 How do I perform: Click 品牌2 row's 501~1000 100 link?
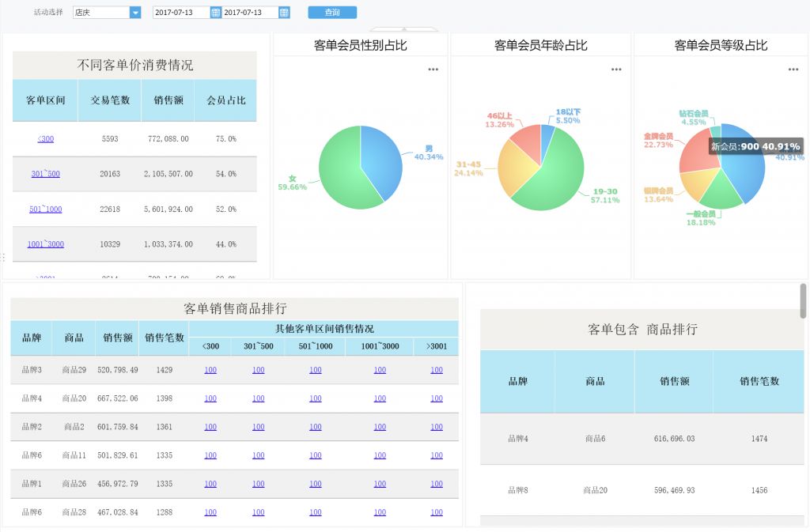pos(315,427)
